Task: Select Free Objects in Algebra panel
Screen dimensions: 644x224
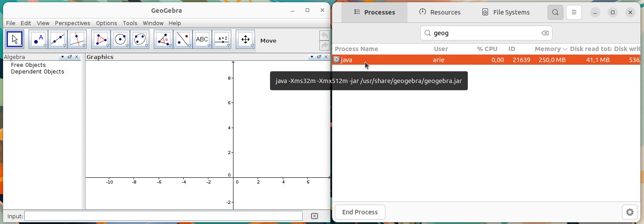Action: click(x=28, y=65)
